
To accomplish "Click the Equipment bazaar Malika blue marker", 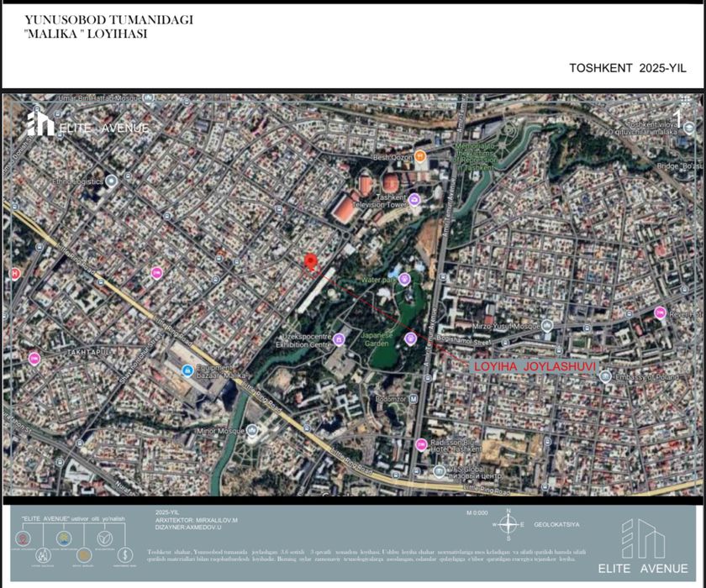I will (187, 370).
